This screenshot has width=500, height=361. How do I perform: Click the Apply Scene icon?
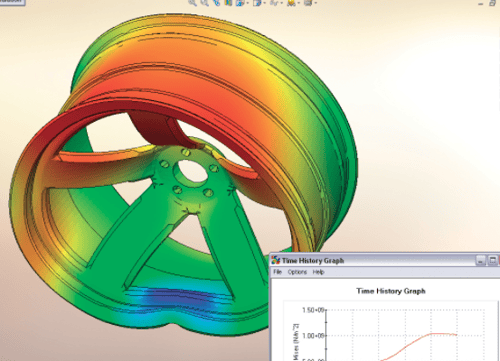291,3
